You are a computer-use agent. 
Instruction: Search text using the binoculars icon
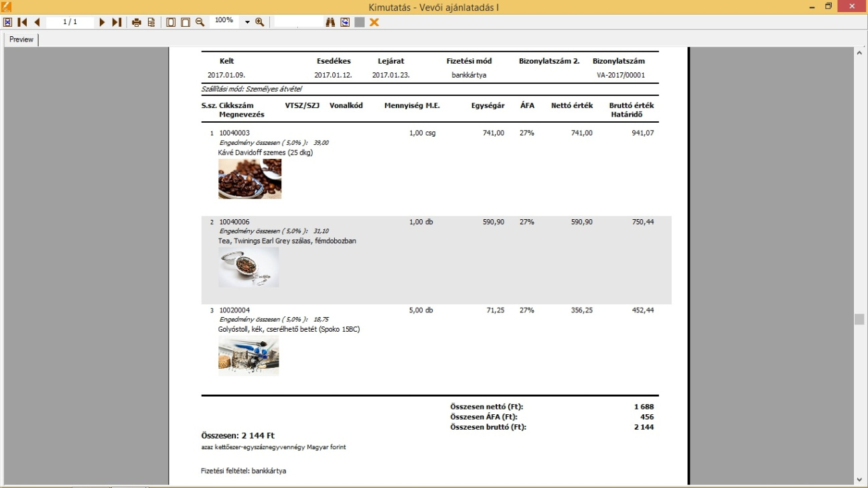pyautogui.click(x=330, y=22)
